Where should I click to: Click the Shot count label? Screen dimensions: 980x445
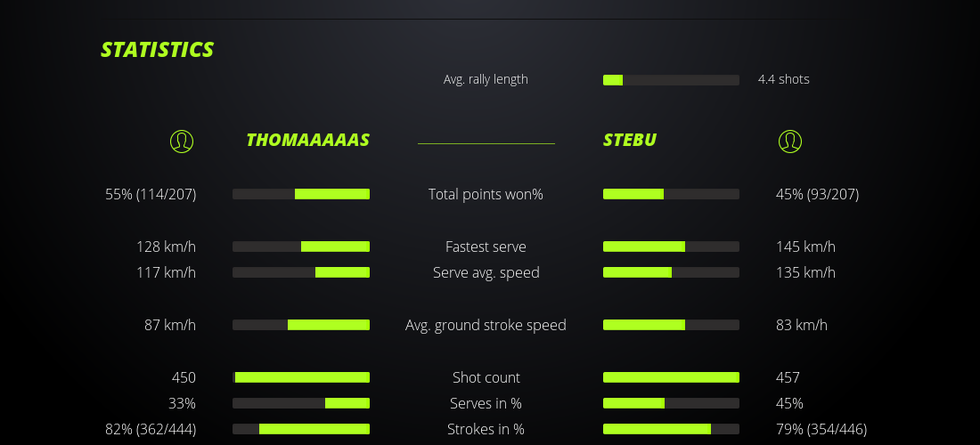(486, 377)
